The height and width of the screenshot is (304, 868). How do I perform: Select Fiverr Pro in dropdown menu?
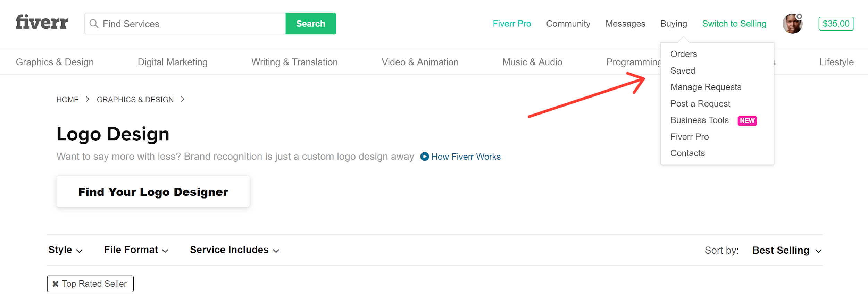pos(690,137)
